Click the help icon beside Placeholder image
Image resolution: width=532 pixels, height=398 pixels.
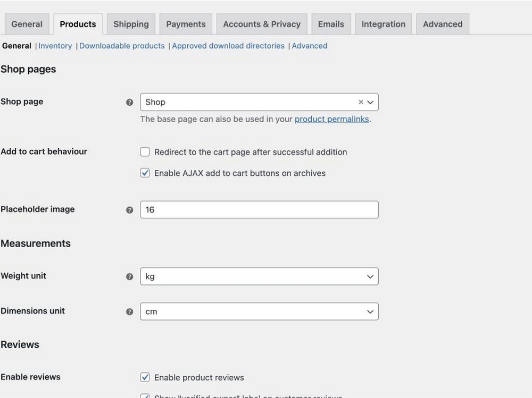pyautogui.click(x=129, y=210)
